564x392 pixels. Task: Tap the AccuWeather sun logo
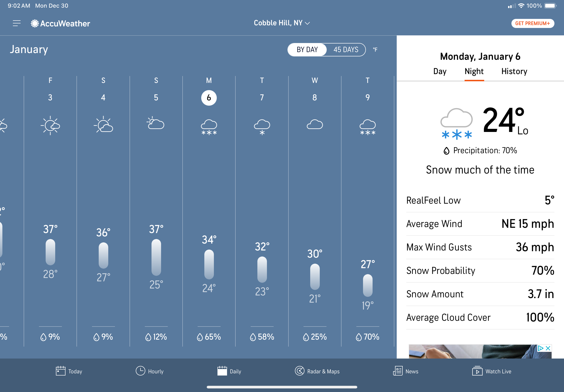tap(35, 23)
